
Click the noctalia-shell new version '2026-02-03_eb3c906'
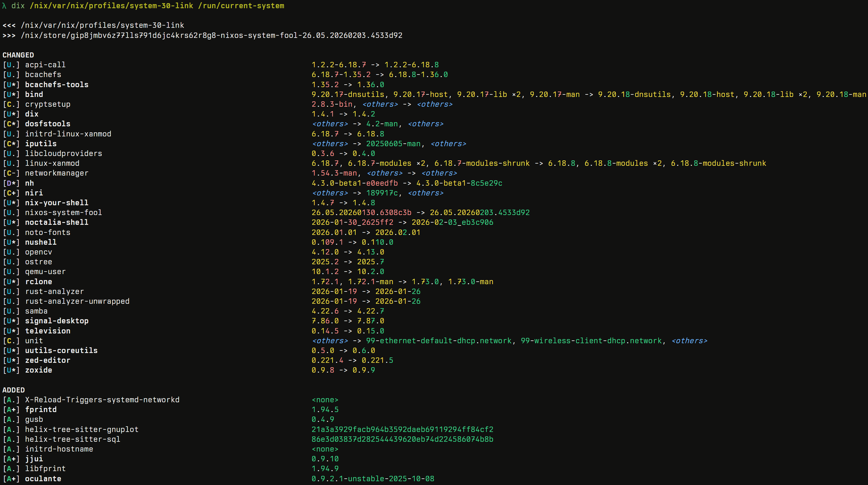(x=453, y=222)
